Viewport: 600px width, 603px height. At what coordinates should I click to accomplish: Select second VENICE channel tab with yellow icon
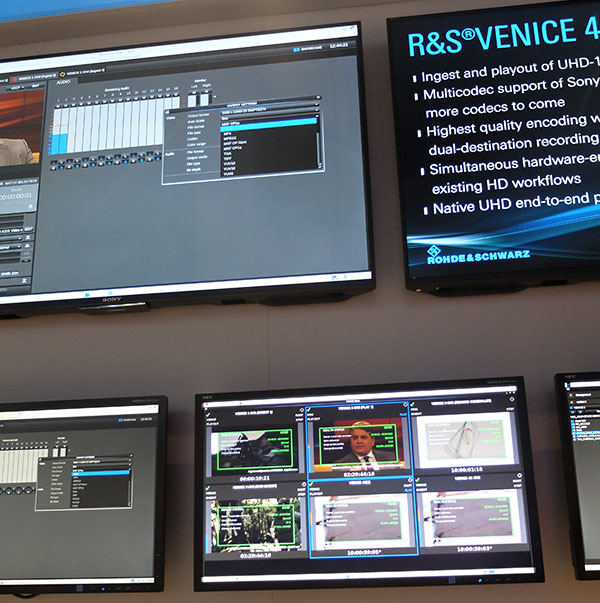(x=83, y=72)
